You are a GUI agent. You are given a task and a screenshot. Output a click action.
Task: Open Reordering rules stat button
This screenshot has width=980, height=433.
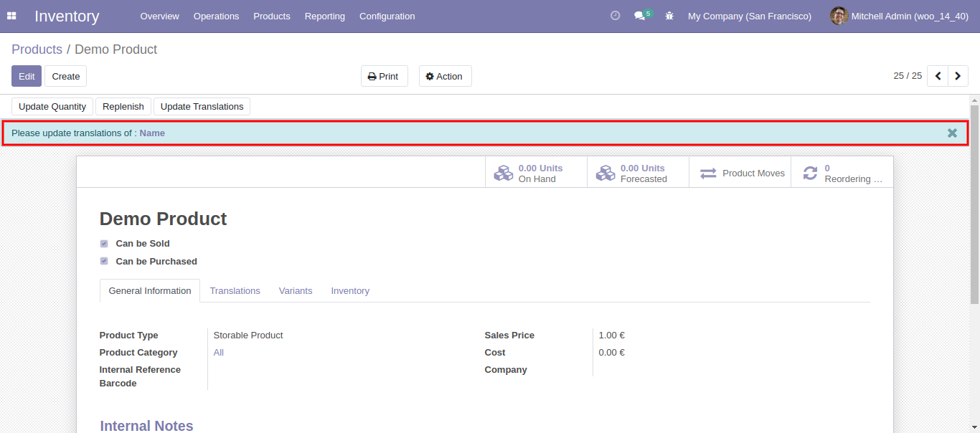coord(842,173)
